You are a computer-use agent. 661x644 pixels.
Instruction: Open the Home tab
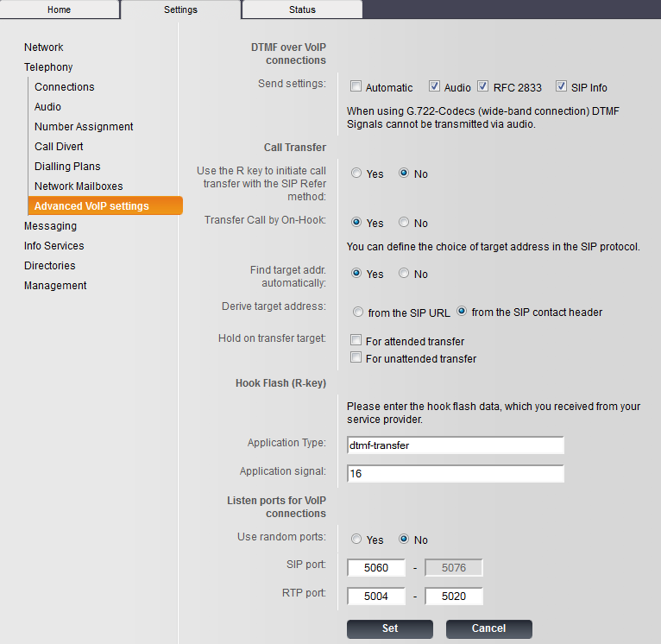(59, 9)
